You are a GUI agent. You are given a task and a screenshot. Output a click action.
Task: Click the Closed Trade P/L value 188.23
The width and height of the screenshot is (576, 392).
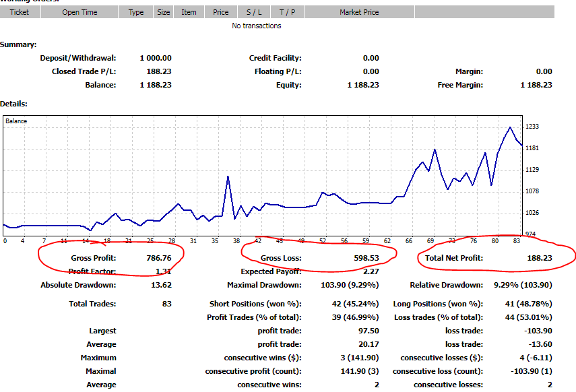pos(159,71)
